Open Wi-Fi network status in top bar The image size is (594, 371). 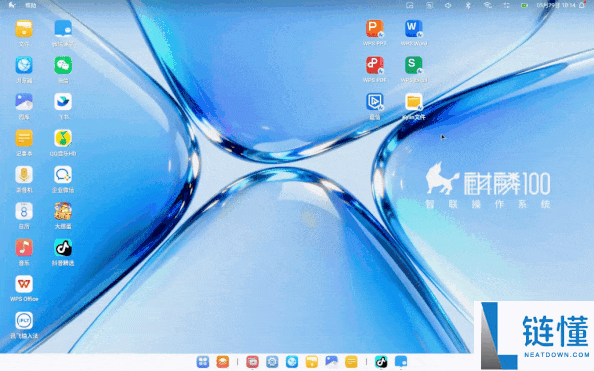pyautogui.click(x=488, y=5)
